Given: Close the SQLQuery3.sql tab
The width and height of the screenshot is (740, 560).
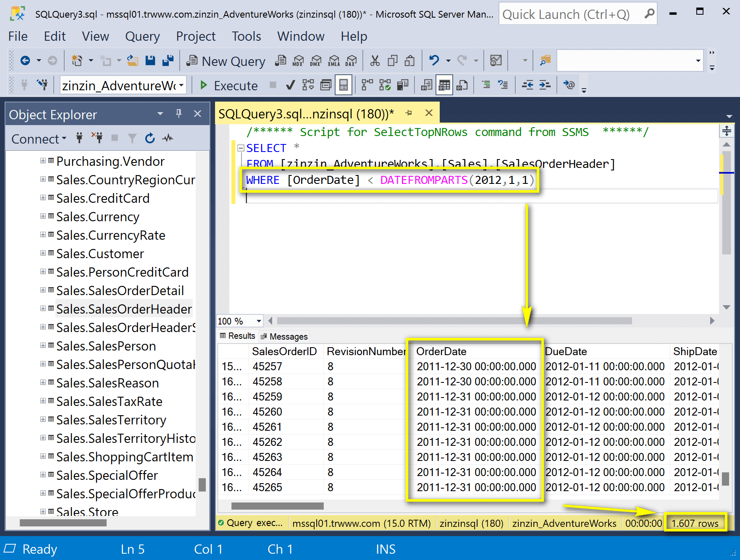Looking at the screenshot, I should tap(429, 113).
